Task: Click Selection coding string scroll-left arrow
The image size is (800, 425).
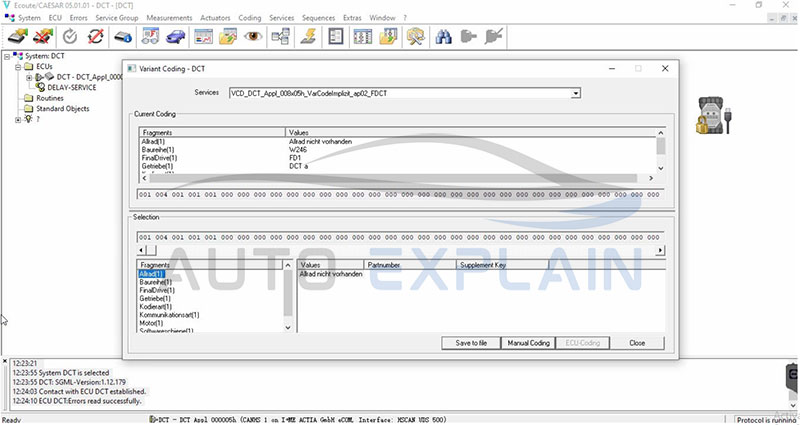Action: point(142,251)
